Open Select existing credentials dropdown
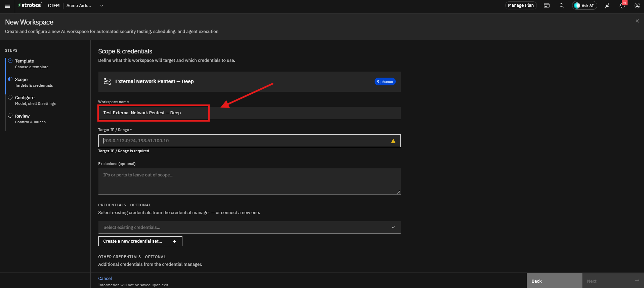The width and height of the screenshot is (644, 288). click(249, 228)
